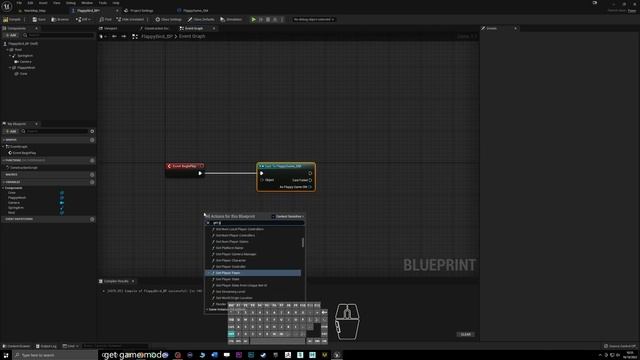The height and width of the screenshot is (360, 640).
Task: Click the Object input pin on cast node
Action: (262, 180)
